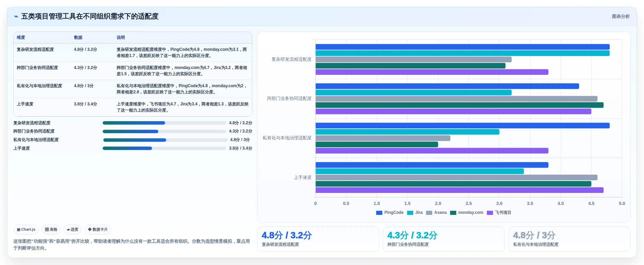Image resolution: width=644 pixels, height=265 pixels.
Task: Click the 飞书项目 legend color swatch
Action: pos(490,213)
